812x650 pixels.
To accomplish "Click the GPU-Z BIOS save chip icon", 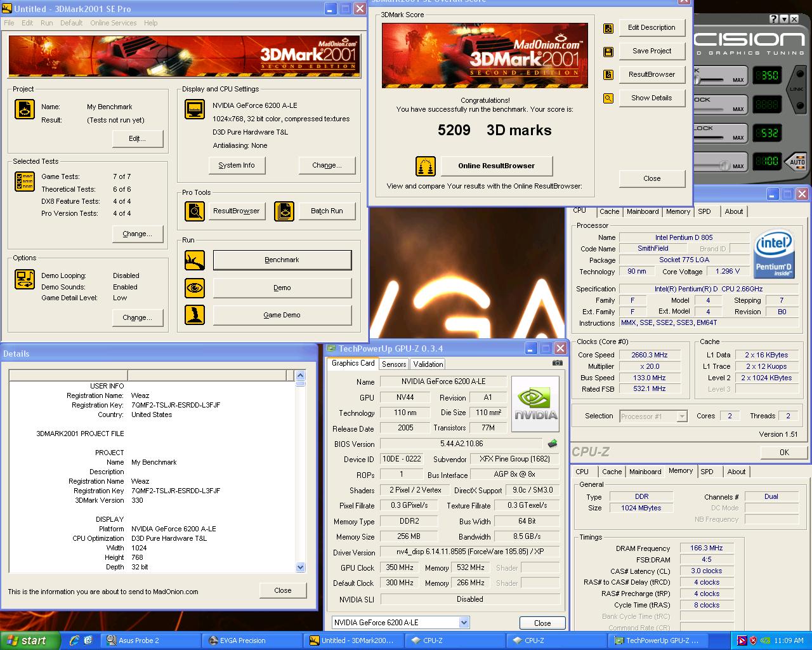I will (553, 444).
